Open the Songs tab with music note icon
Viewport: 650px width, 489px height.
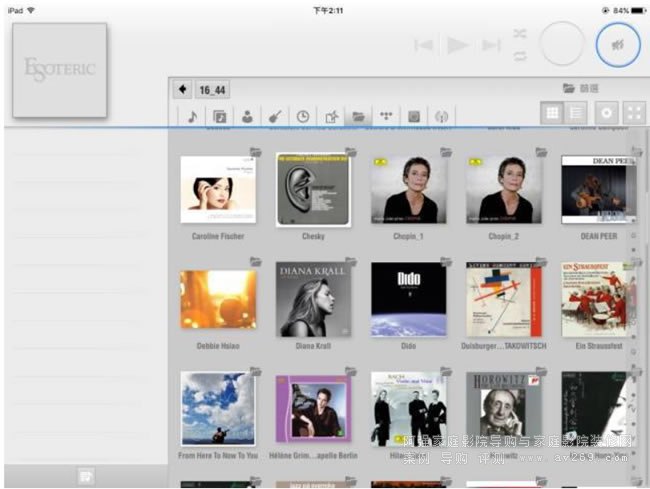[192, 116]
